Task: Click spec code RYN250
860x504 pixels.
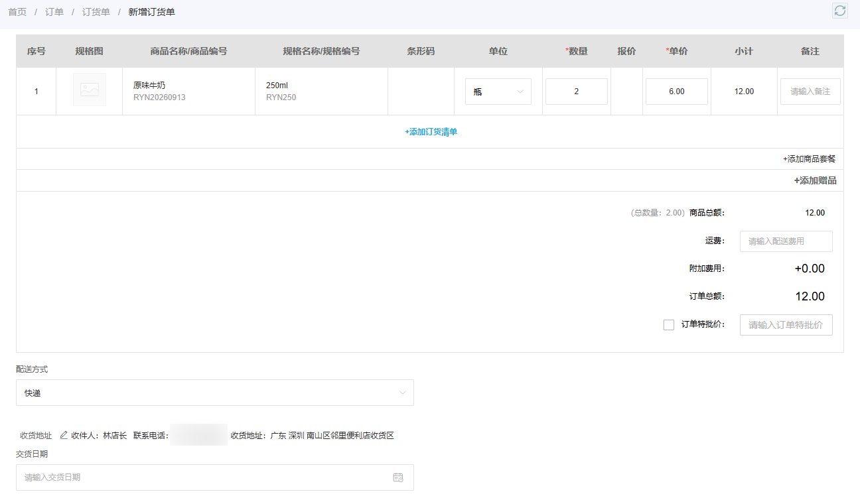Action: (x=281, y=97)
